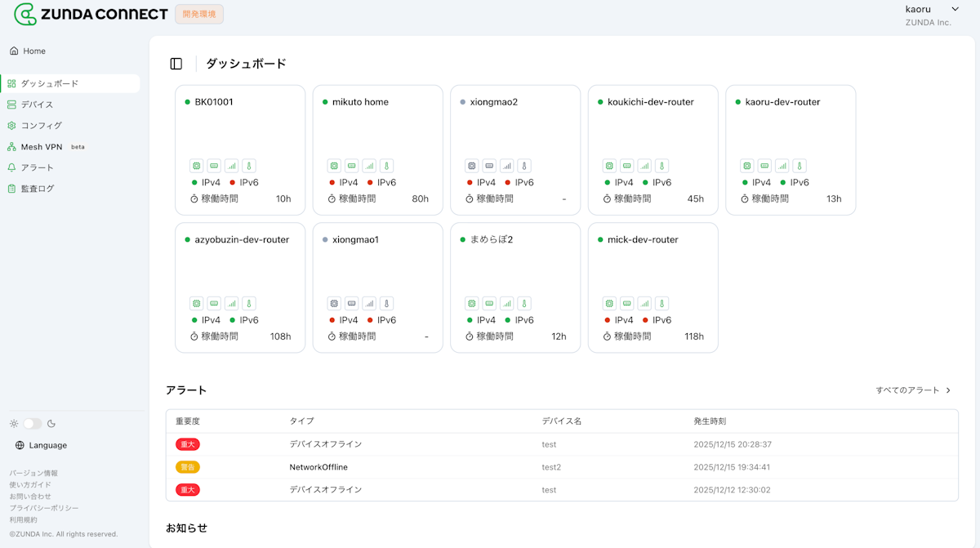Click the CPU icon on mick-dev-router card
980x548 pixels.
click(609, 304)
